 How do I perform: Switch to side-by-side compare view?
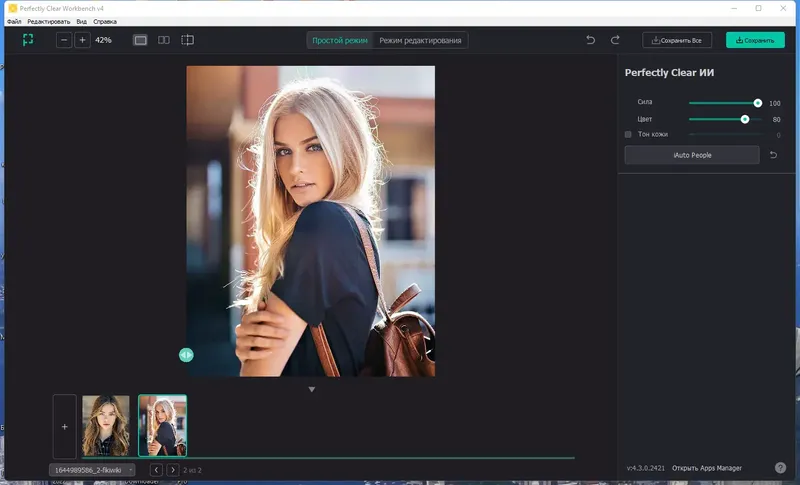pyautogui.click(x=164, y=40)
